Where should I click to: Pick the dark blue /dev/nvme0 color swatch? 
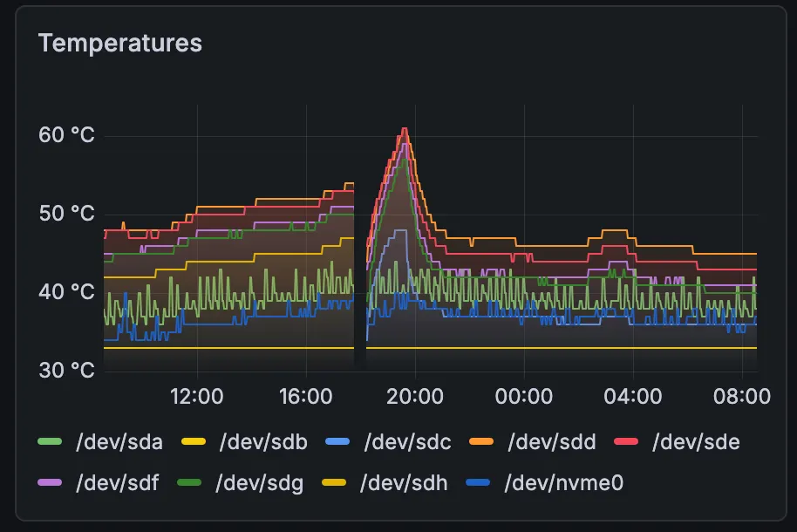pyautogui.click(x=484, y=482)
